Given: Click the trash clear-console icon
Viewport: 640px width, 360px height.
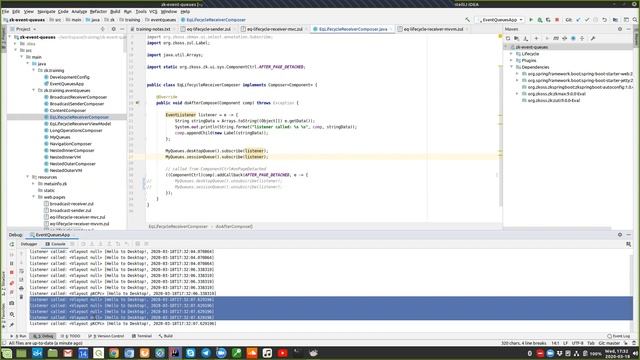Looking at the screenshot, I should 22,297.
